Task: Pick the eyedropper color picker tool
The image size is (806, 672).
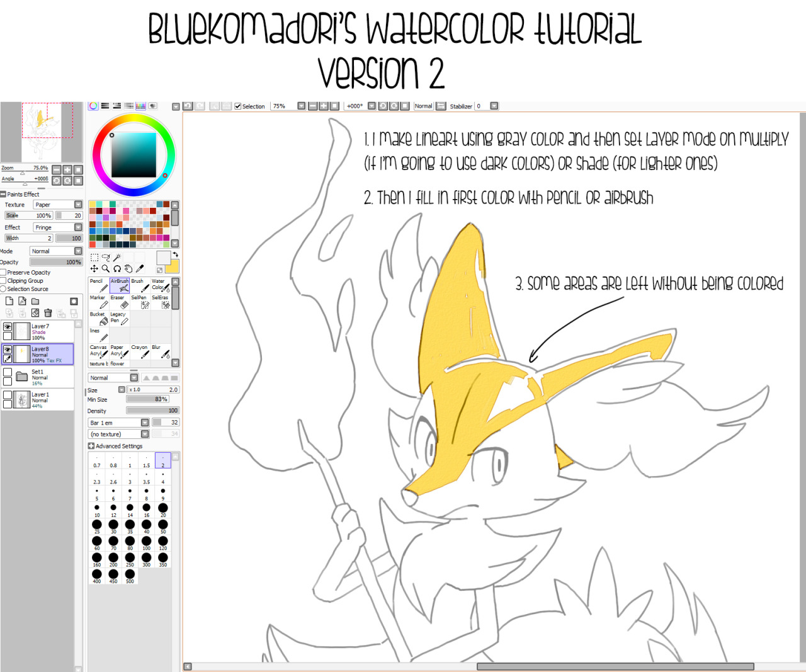Action: point(140,269)
